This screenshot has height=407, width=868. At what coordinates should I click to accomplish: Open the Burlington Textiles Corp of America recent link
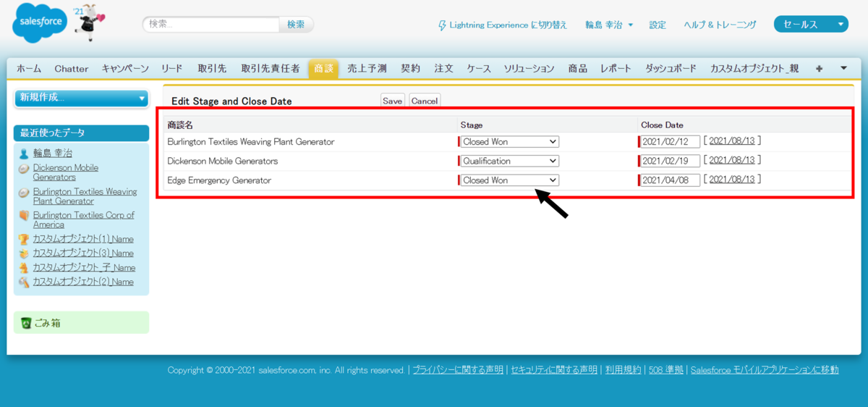84,220
